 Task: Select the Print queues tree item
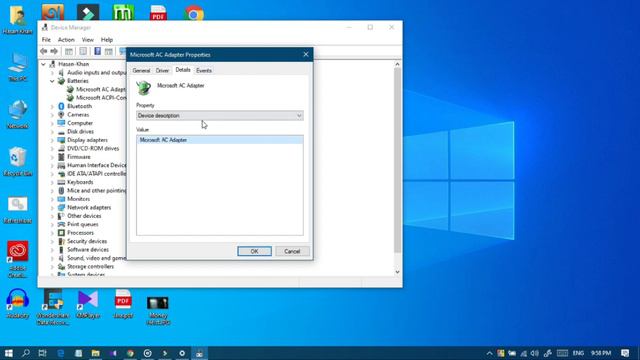pos(82,224)
